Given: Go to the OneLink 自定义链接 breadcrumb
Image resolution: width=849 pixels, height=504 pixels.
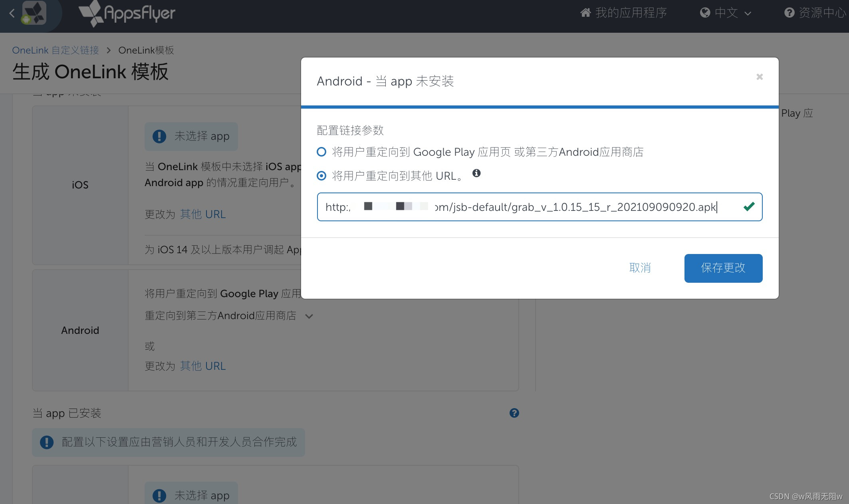Looking at the screenshot, I should [x=56, y=50].
